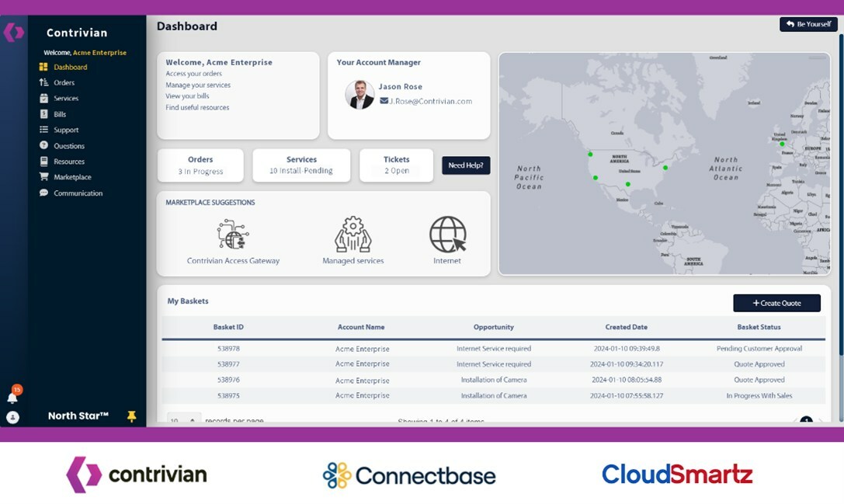Click the Contrivian logo in sidebar
This screenshot has width=844, height=504.
14,33
